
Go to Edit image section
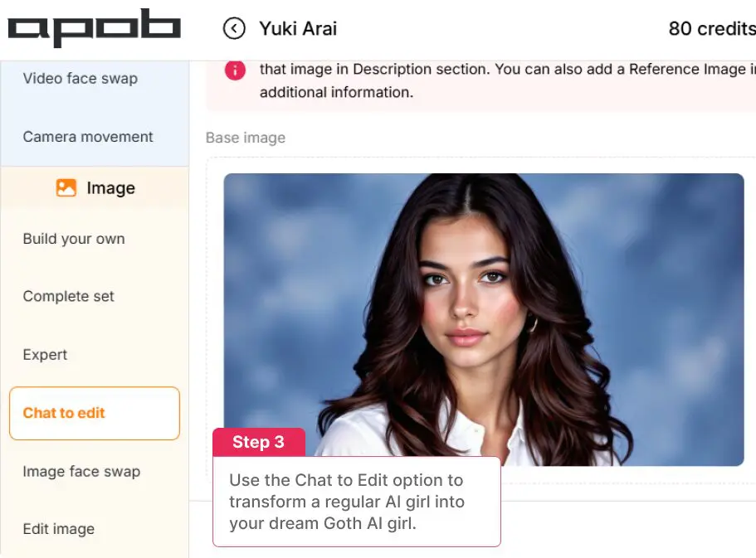tap(58, 529)
